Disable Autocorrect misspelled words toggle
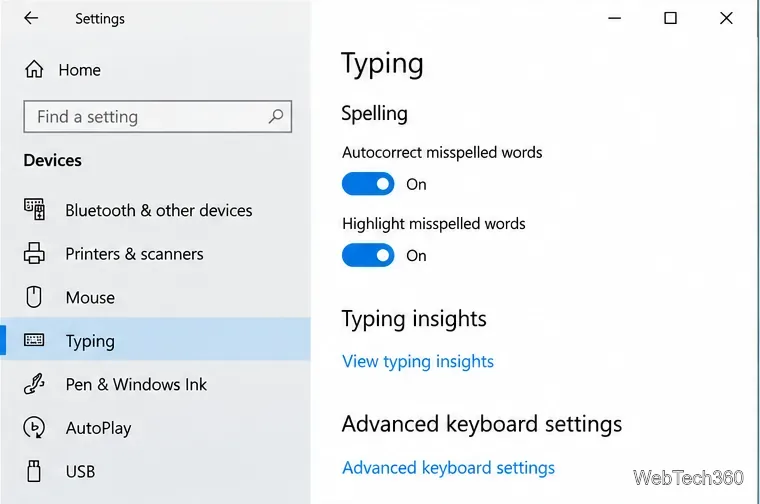This screenshot has width=760, height=504. (368, 184)
